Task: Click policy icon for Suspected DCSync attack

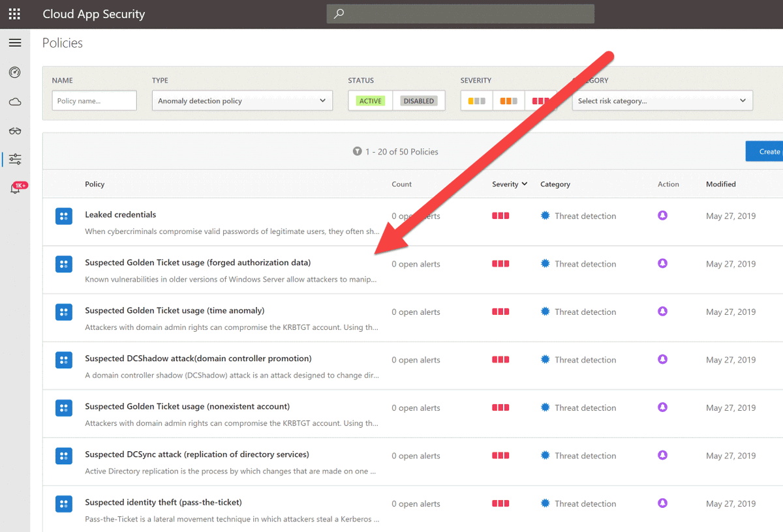Action: (63, 456)
